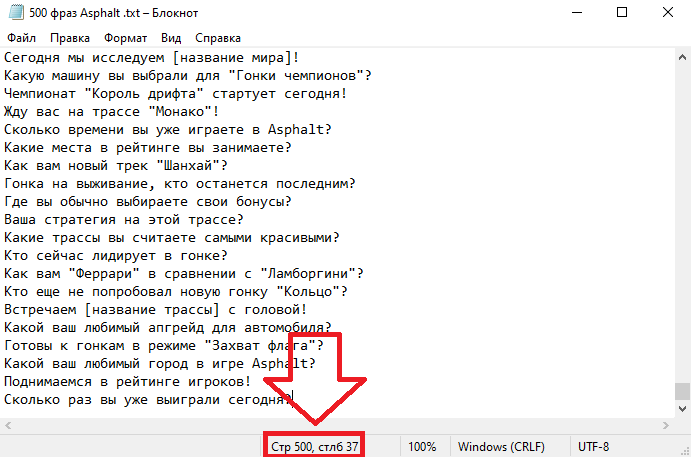
Task: Click the Windows (CRLF) line ending indicator
Action: click(501, 447)
